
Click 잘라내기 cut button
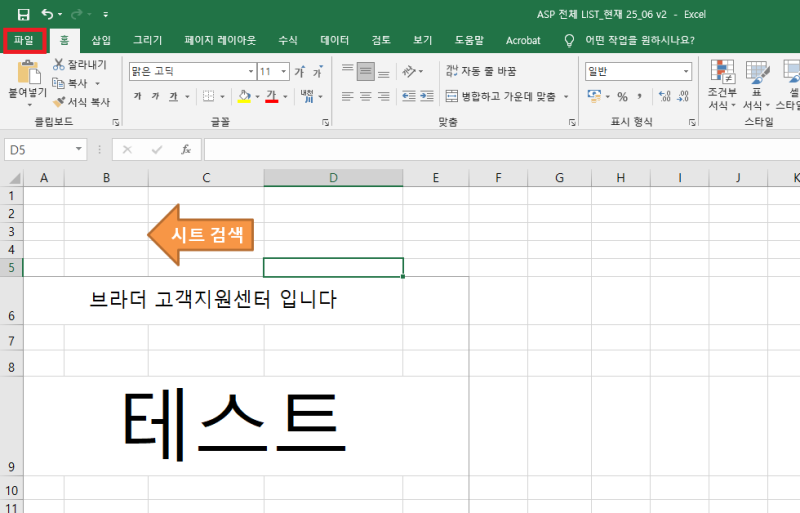coord(80,64)
